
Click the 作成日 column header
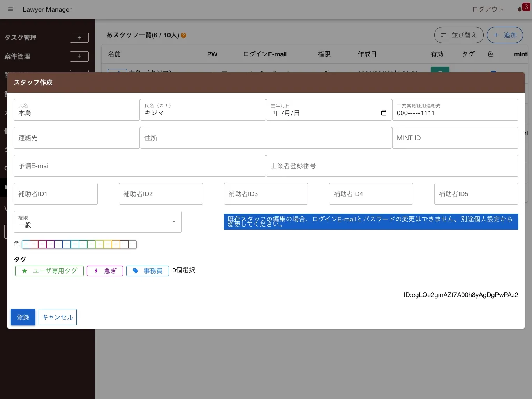point(367,54)
